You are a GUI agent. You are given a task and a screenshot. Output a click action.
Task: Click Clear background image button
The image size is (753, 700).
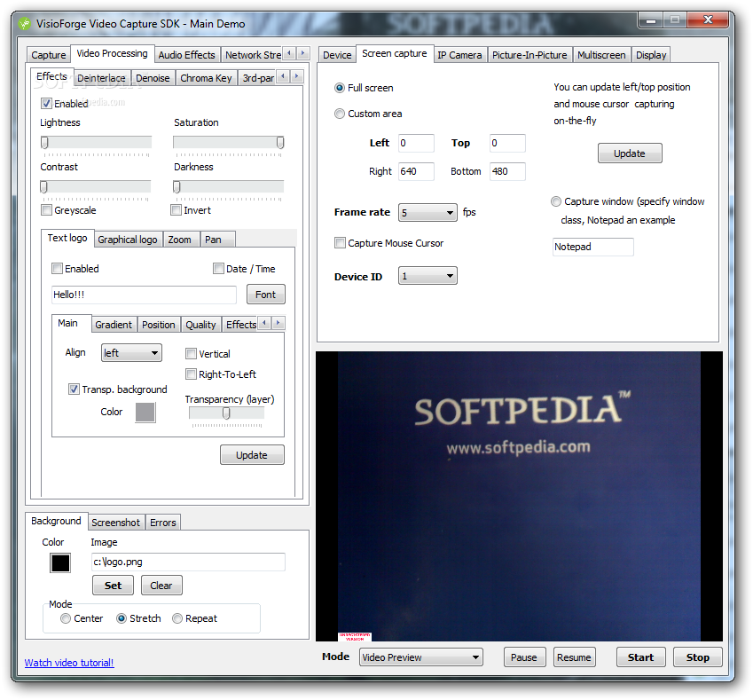pyautogui.click(x=161, y=586)
